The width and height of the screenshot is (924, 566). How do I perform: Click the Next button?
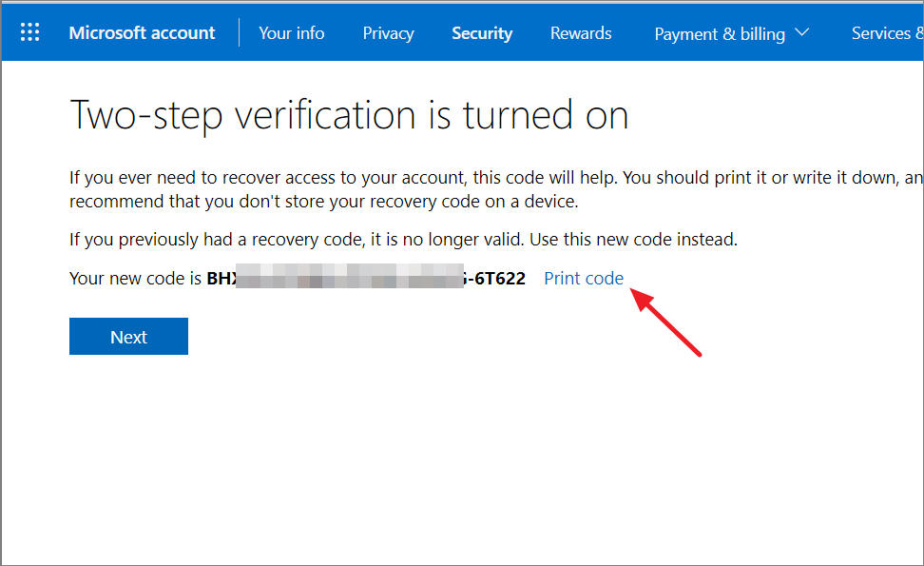128,336
